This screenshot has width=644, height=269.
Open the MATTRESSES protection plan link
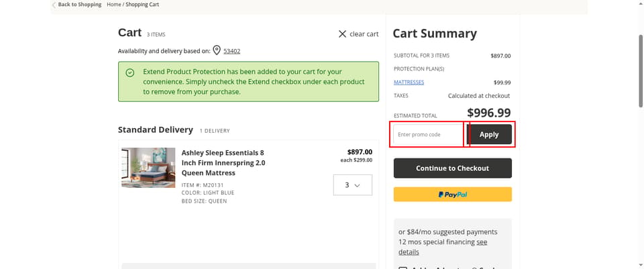point(409,82)
